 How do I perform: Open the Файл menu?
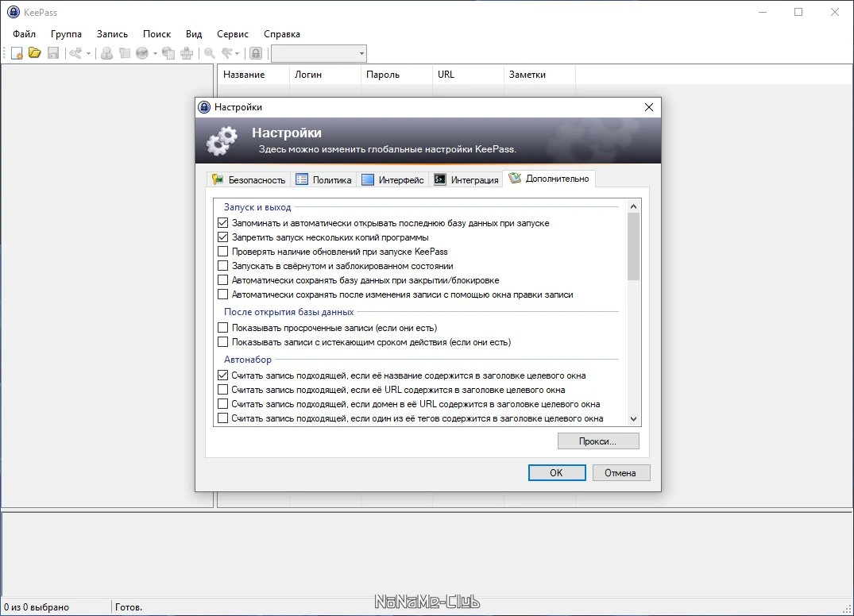click(x=24, y=34)
